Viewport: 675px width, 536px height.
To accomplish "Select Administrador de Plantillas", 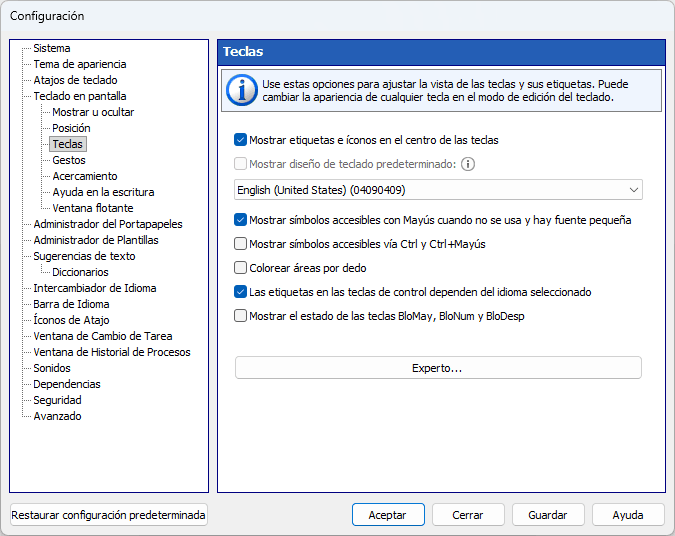I will click(x=96, y=240).
